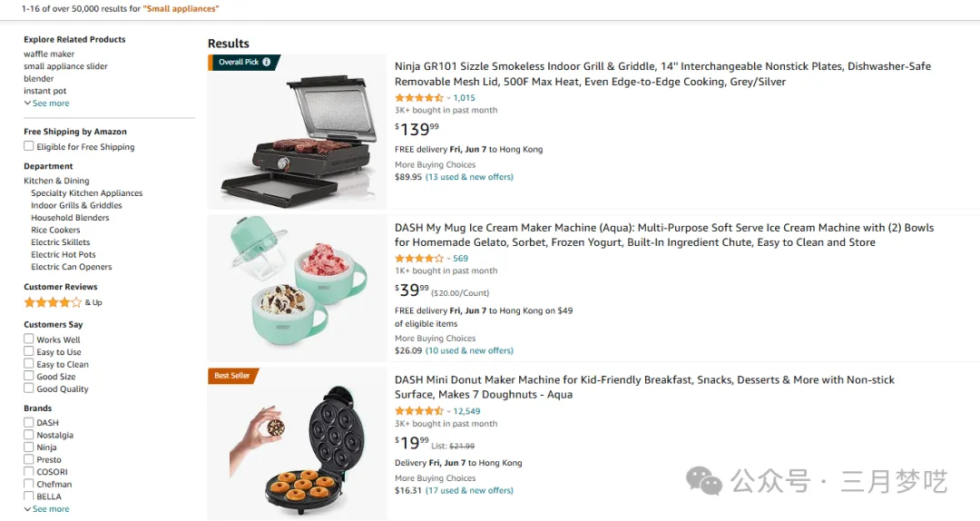Click the Best Seller badge
The height and width of the screenshot is (521, 980).
click(232, 376)
